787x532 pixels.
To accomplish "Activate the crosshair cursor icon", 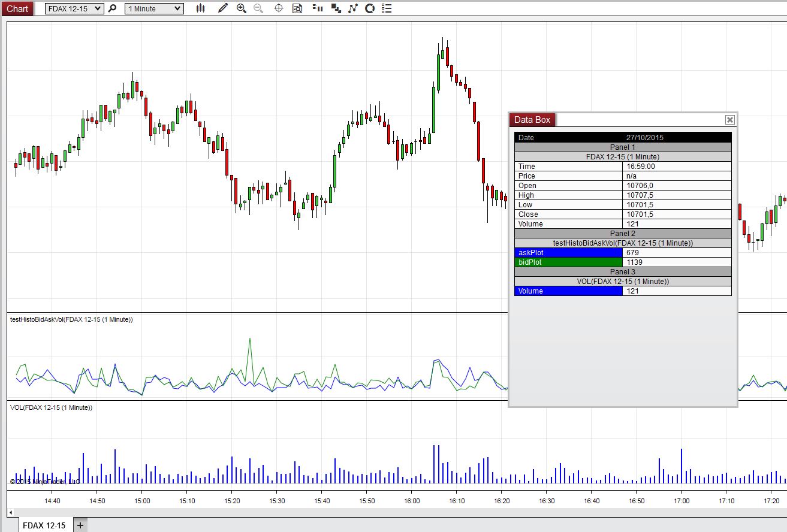I will tap(279, 8).
